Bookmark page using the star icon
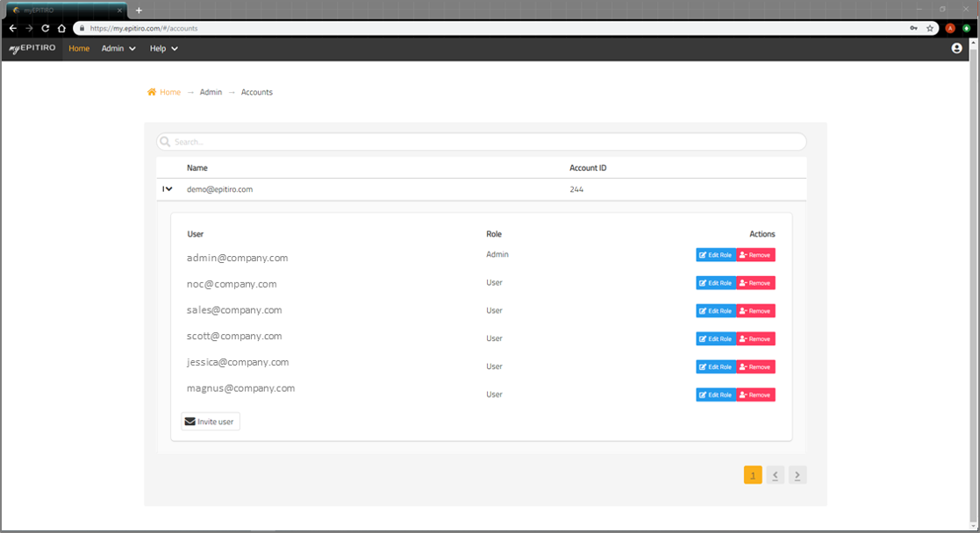The width and height of the screenshot is (980, 533). (x=930, y=28)
